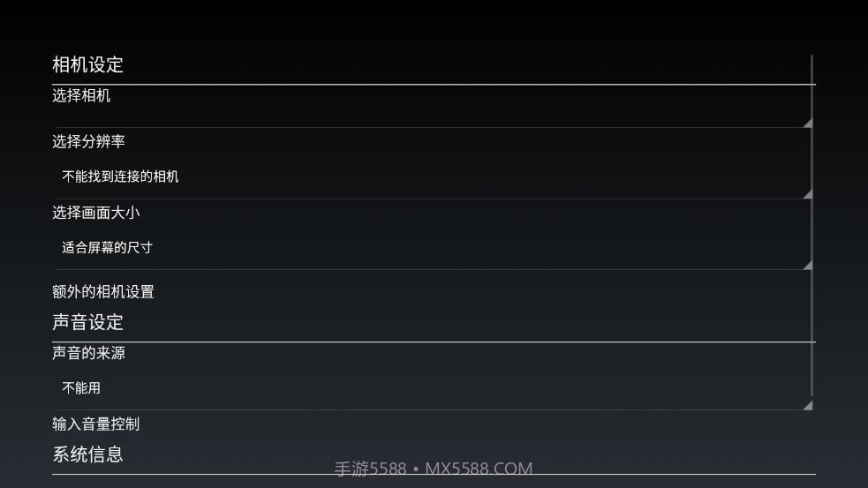Click the 相机设定 section header

tap(88, 64)
